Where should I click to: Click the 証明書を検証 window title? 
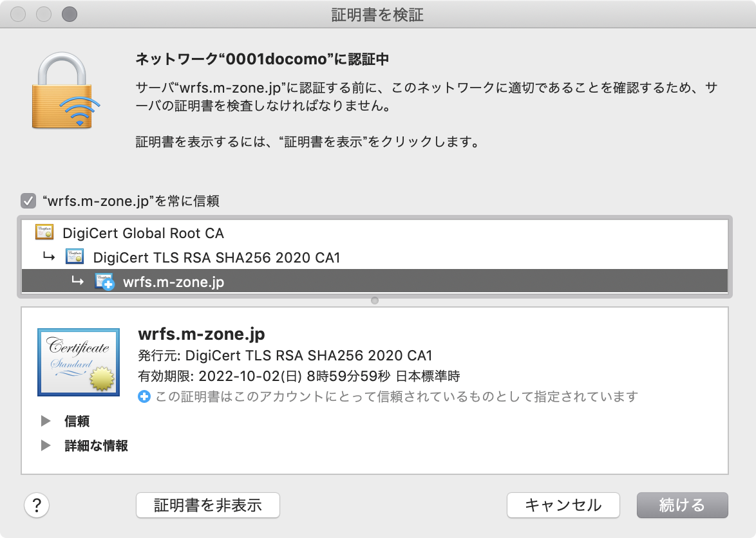point(377,15)
